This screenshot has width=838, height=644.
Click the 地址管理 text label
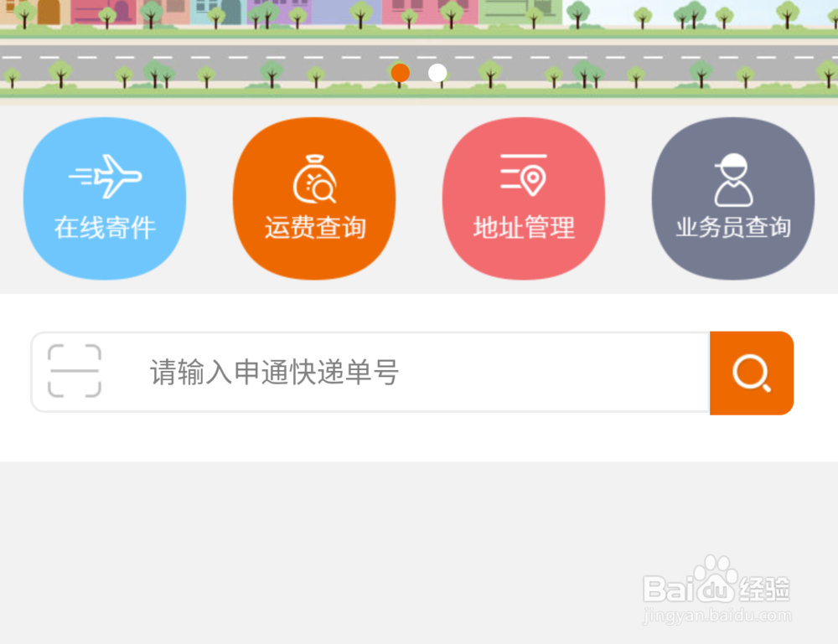pyautogui.click(x=524, y=228)
